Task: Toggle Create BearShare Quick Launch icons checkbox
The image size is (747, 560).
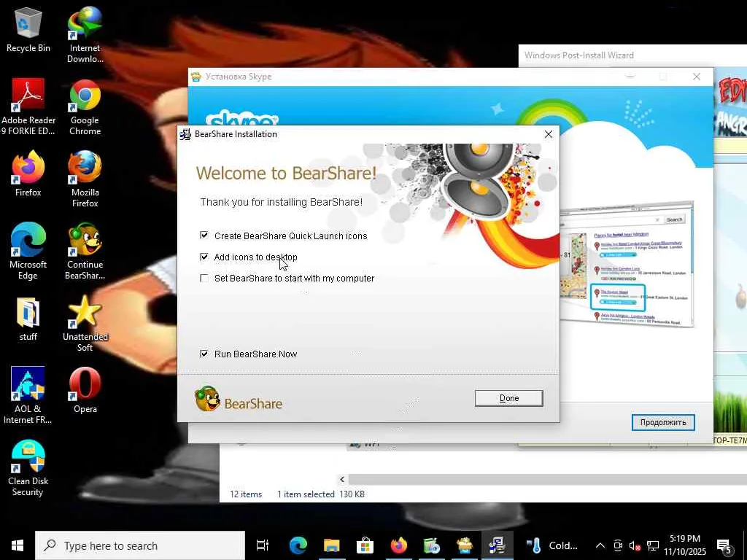Action: [204, 236]
